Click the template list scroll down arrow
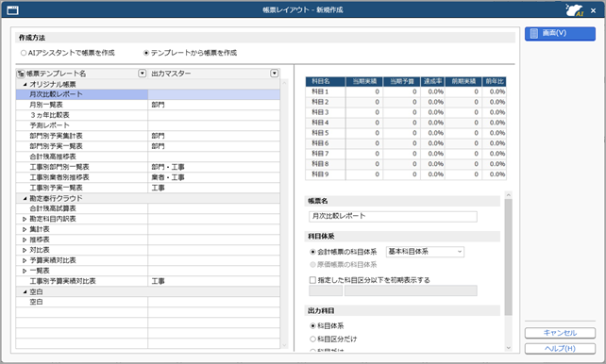 coord(285,345)
